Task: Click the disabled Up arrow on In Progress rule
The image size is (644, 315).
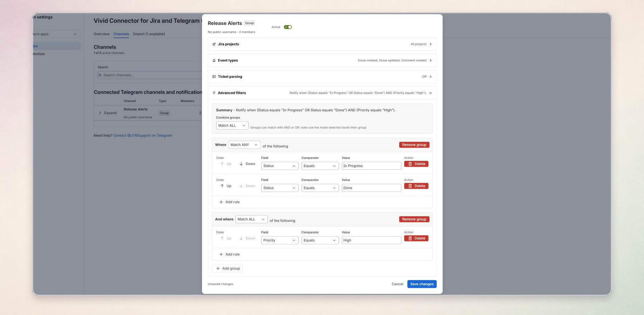Action: tap(226, 164)
